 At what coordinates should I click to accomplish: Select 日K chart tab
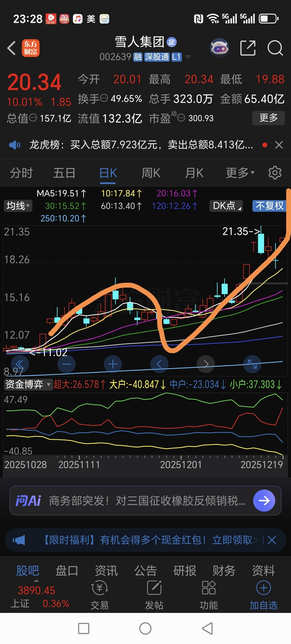tap(108, 173)
